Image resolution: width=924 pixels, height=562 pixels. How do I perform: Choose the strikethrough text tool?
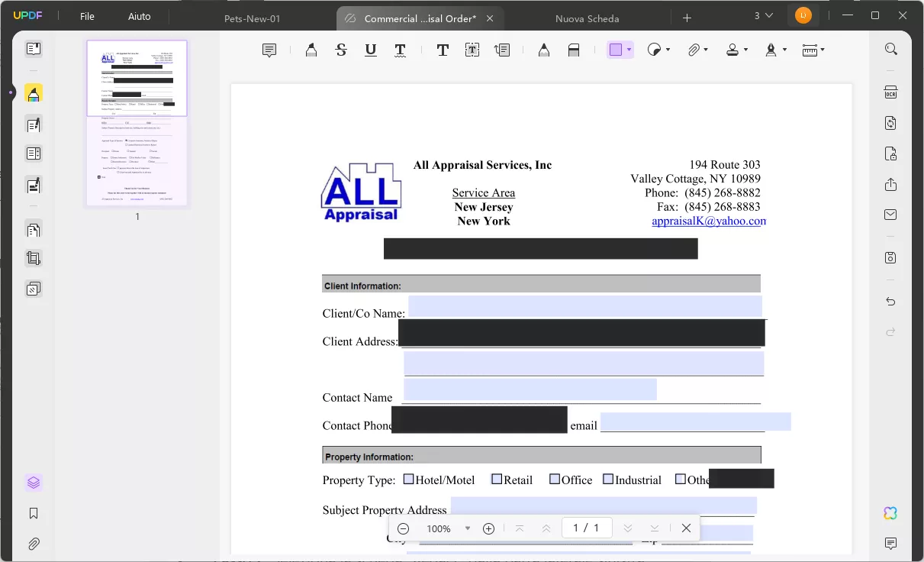pyautogui.click(x=341, y=50)
